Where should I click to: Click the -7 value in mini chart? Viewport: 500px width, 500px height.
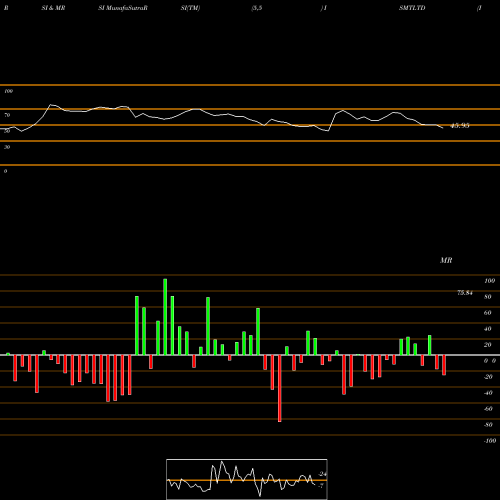tap(321, 486)
